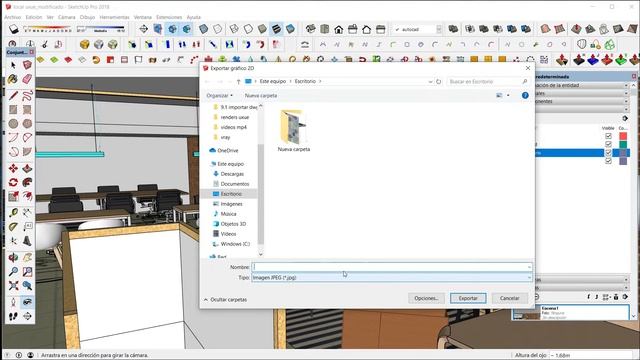Open the Edición menu
This screenshot has height=360, width=640.
tap(34, 17)
